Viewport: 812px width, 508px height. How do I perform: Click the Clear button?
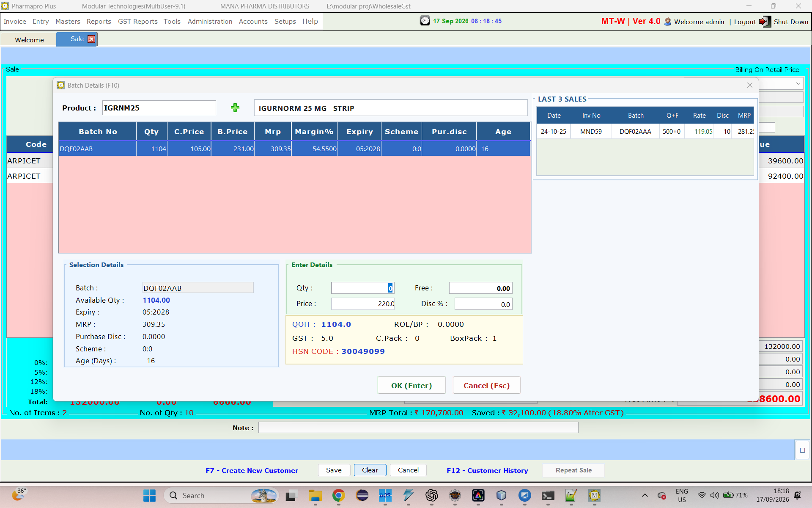pyautogui.click(x=370, y=470)
